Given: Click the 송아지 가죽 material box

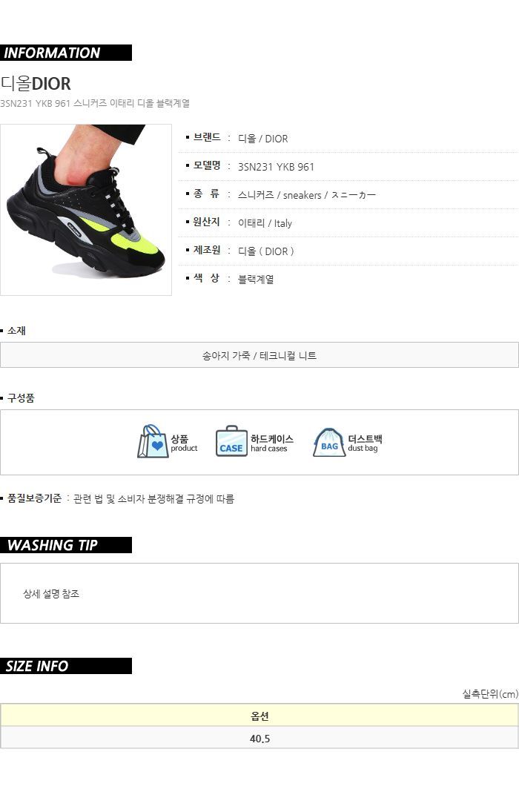Looking at the screenshot, I should tap(259, 355).
